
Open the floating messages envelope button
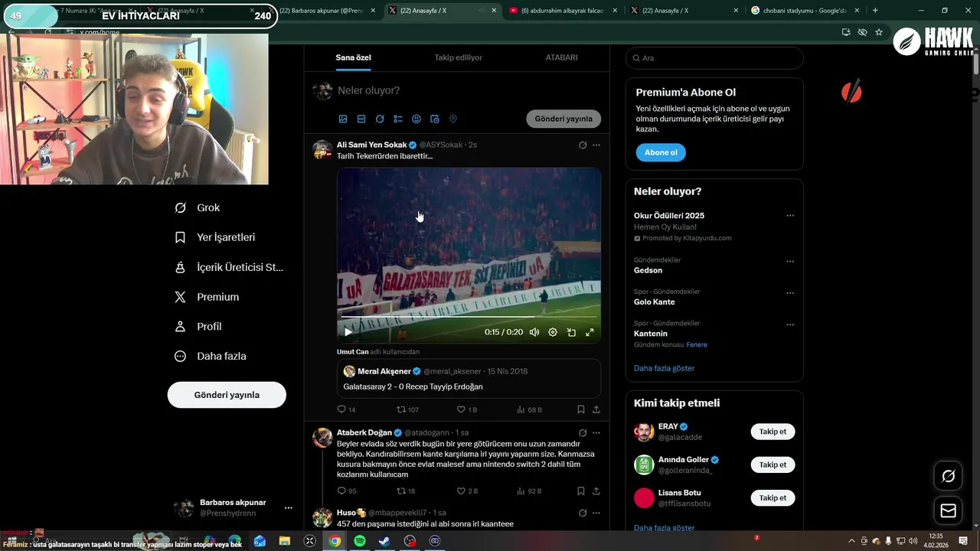click(948, 510)
